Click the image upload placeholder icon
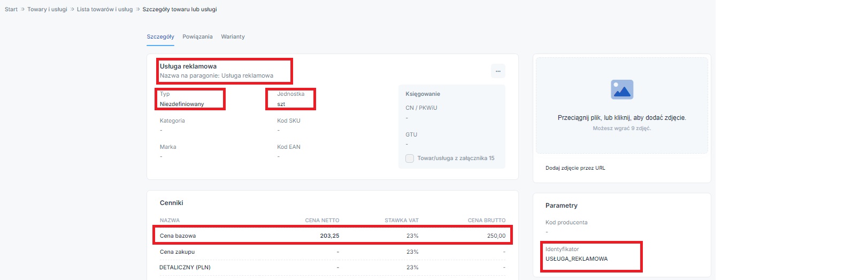Viewport: 868px width, 280px height. [x=622, y=89]
